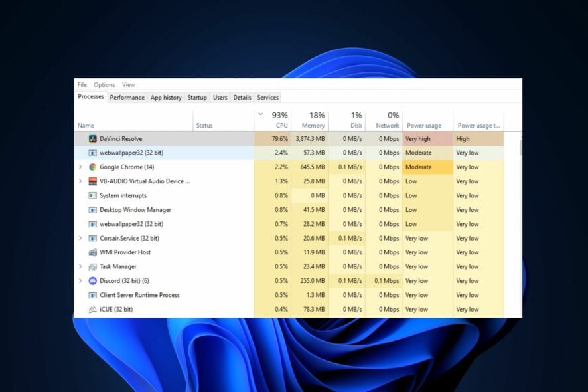This screenshot has width=588, height=392.
Task: Open the Options menu
Action: [104, 84]
